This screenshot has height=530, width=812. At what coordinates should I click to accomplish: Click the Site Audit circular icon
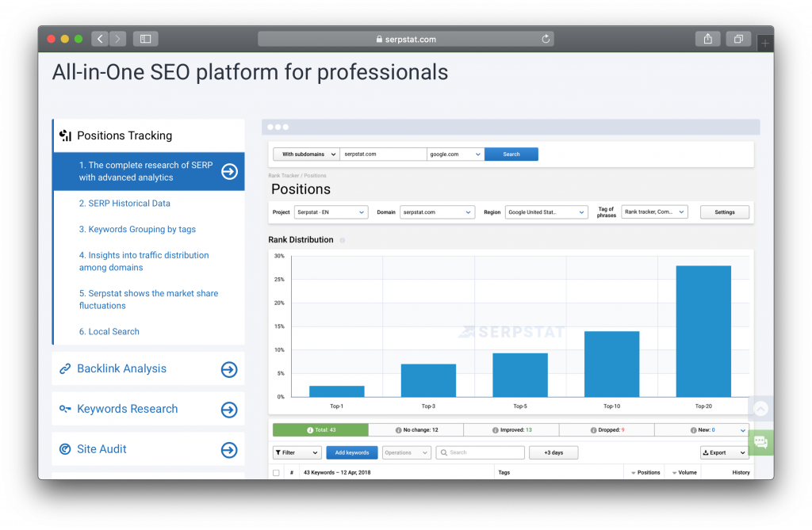point(65,448)
